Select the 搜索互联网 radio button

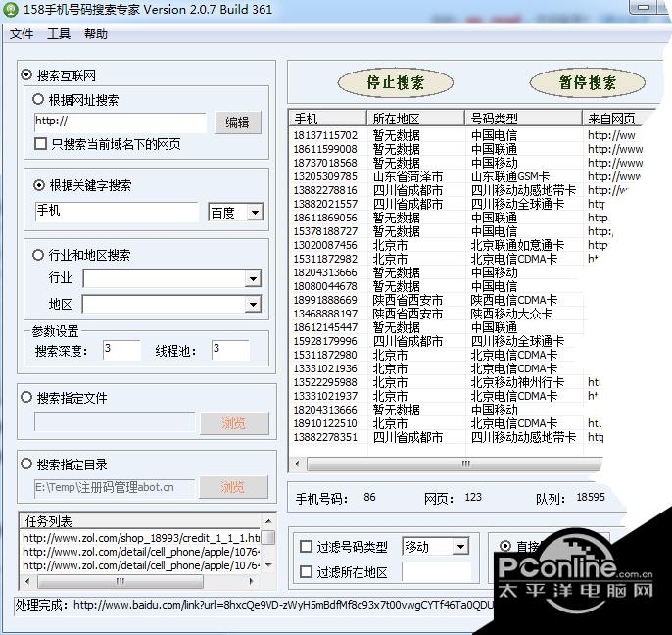[x=26, y=75]
